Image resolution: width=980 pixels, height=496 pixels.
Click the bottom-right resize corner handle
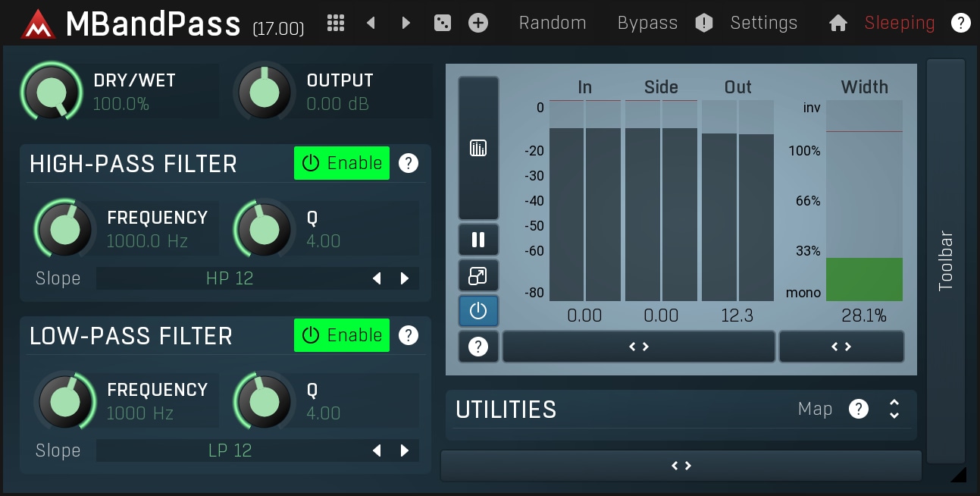click(x=958, y=475)
